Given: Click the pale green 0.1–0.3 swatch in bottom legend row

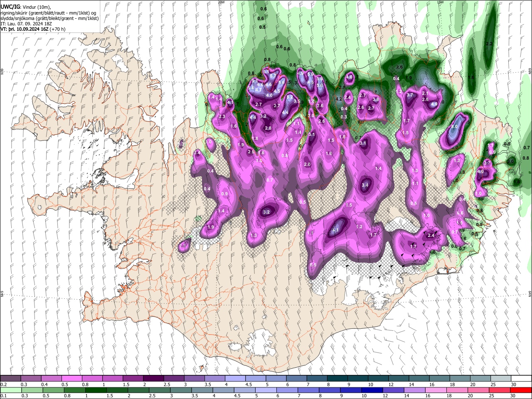Looking at the screenshot, I should pyautogui.click(x=10, y=390).
